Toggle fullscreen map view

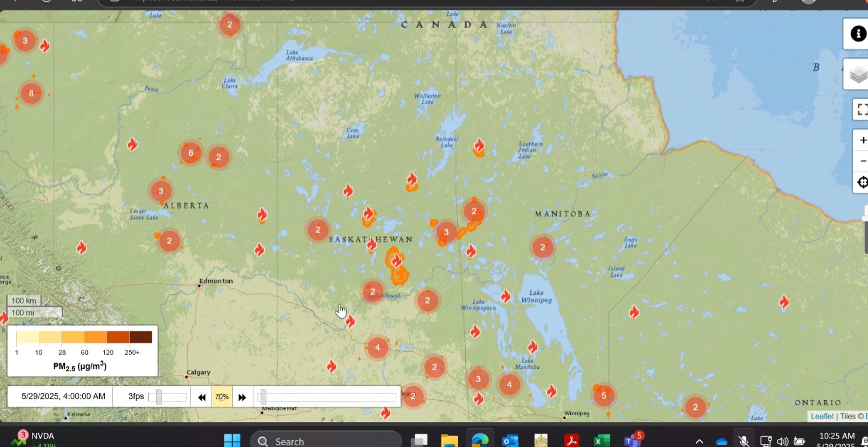(862, 109)
